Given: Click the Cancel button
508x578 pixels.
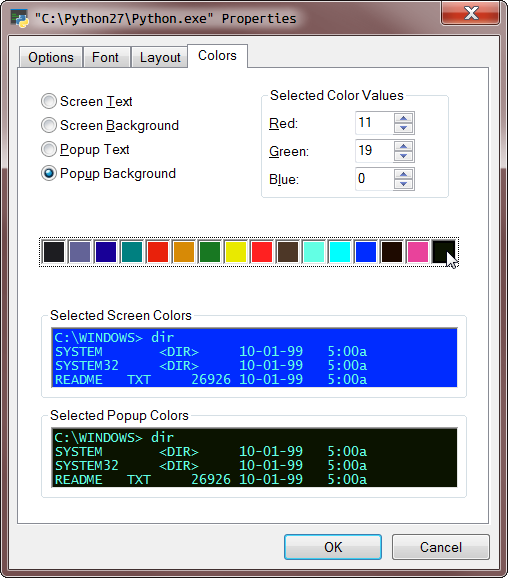Looking at the screenshot, I should (x=441, y=547).
